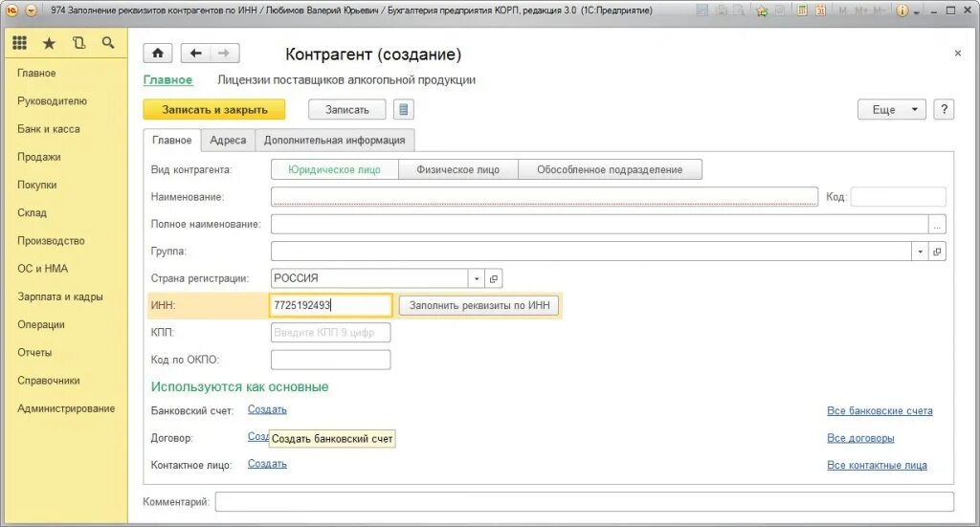980x527 pixels.
Task: Create a bank account via Создать link
Action: tap(267, 409)
